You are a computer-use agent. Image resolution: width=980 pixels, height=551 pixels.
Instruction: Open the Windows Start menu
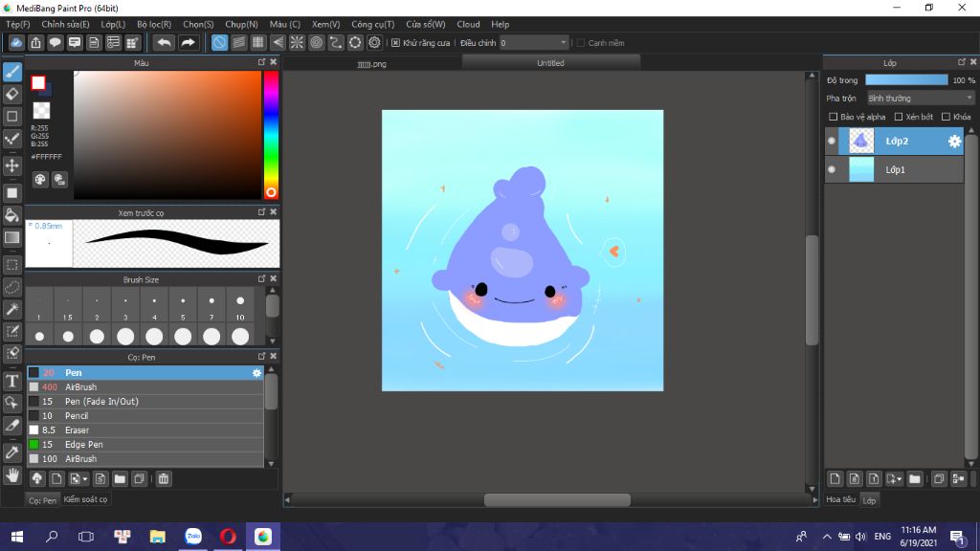(17, 537)
